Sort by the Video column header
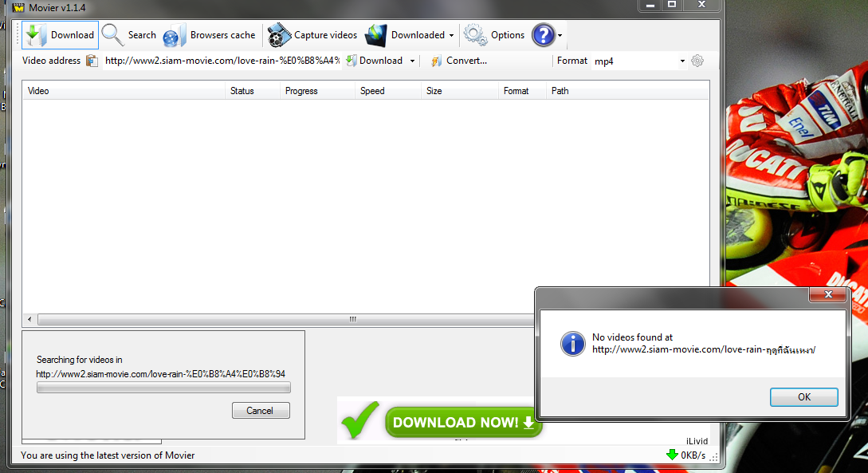Image resolution: width=868 pixels, height=473 pixels. pyautogui.click(x=124, y=91)
